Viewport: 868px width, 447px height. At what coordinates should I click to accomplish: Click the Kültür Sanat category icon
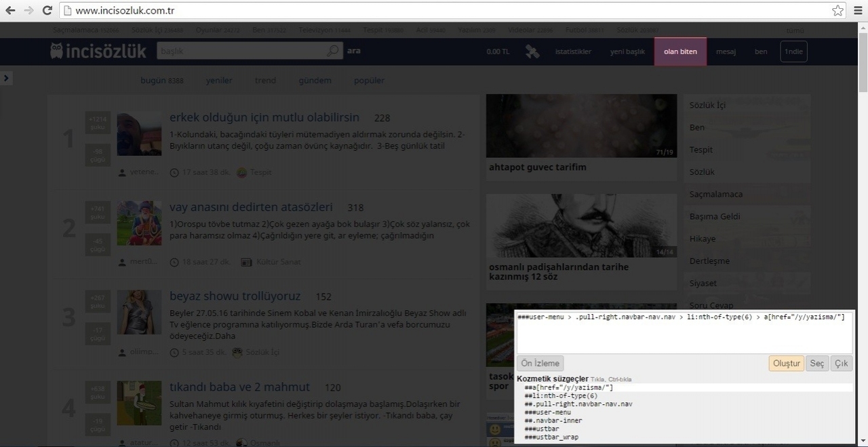(x=245, y=262)
